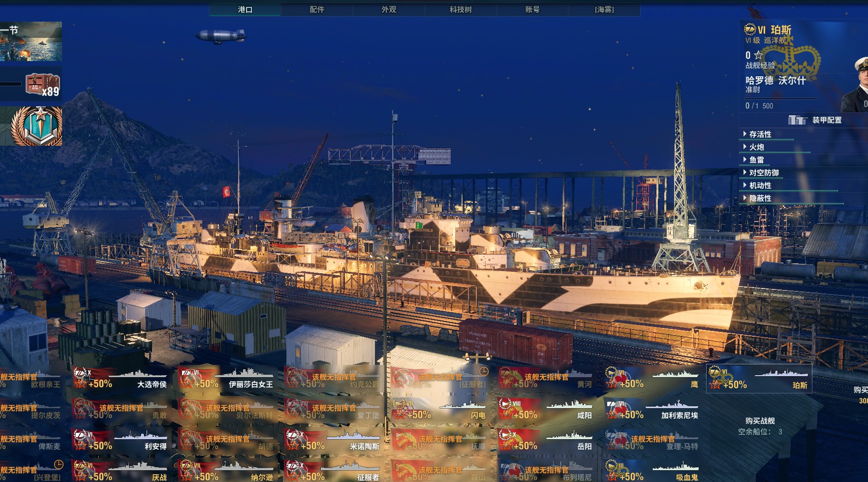Select the 俾斯麦 ship card

click(x=31, y=440)
